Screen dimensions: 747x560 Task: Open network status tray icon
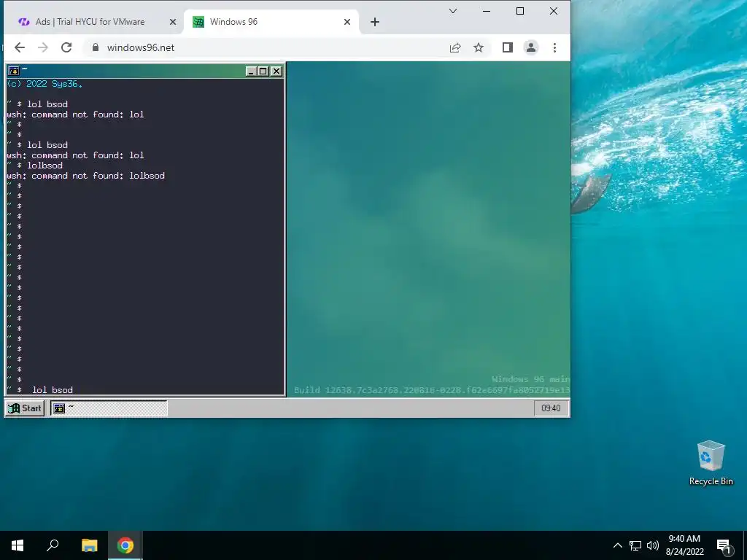coord(635,545)
